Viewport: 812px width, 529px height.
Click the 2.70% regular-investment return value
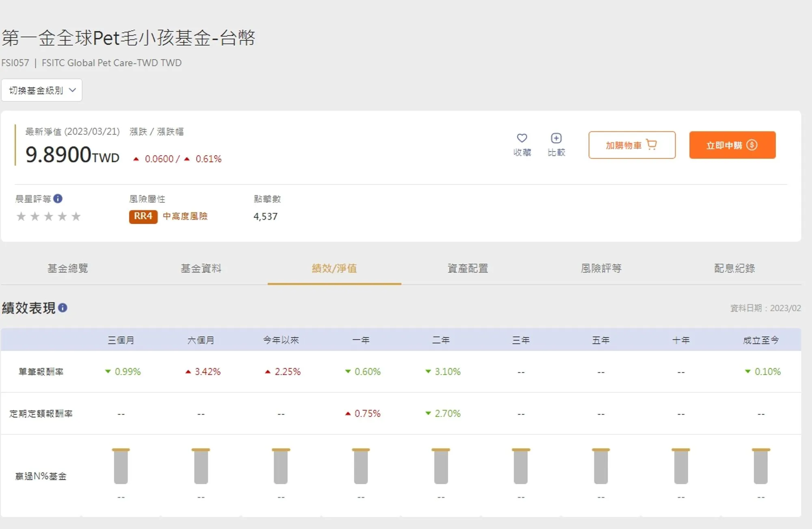click(x=447, y=413)
